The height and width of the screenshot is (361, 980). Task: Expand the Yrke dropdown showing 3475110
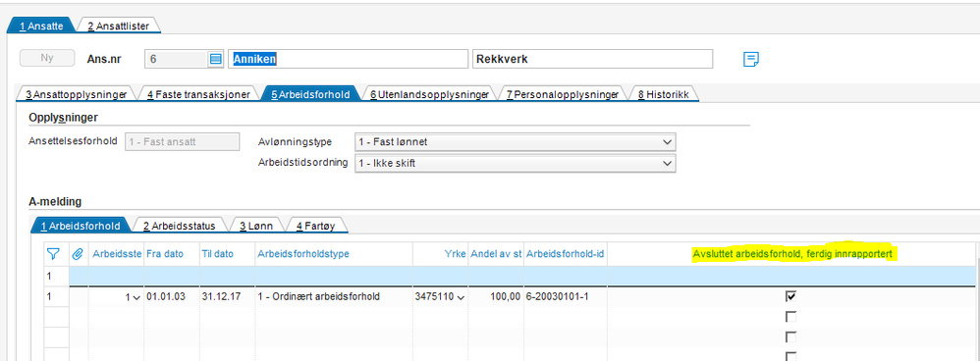pyautogui.click(x=462, y=298)
